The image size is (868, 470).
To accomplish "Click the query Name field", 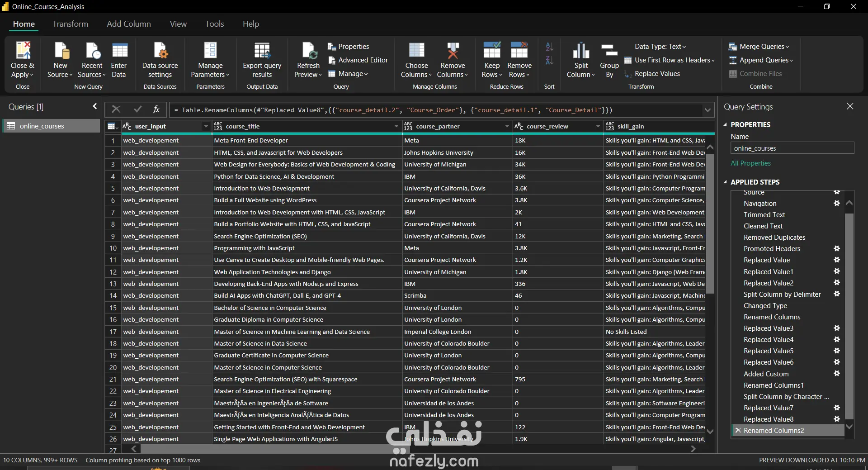I will [x=793, y=148].
